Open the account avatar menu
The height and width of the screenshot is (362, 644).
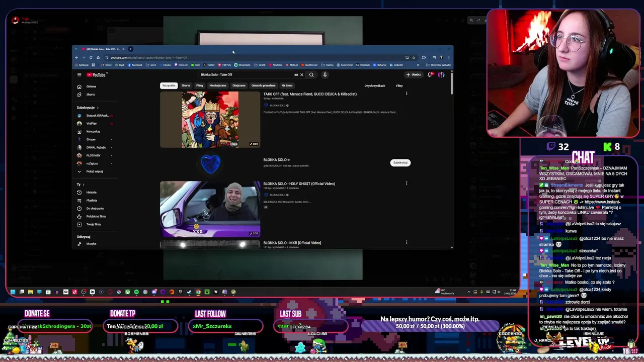pos(441,75)
